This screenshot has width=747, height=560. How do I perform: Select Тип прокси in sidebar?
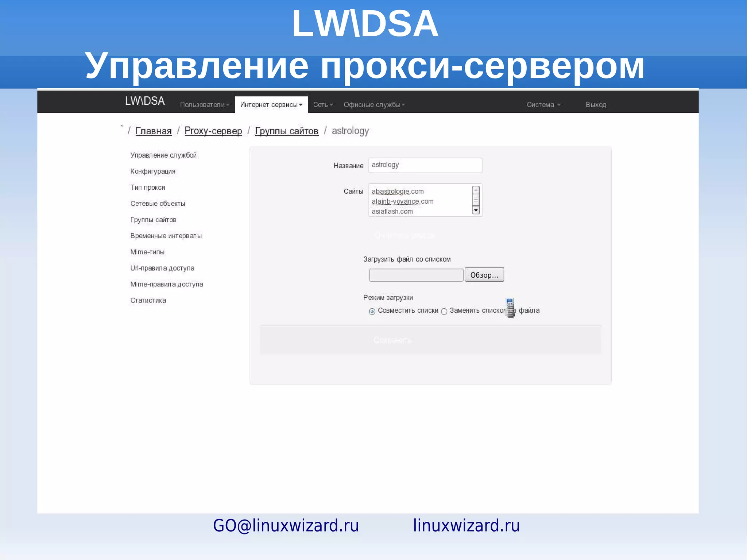(148, 188)
